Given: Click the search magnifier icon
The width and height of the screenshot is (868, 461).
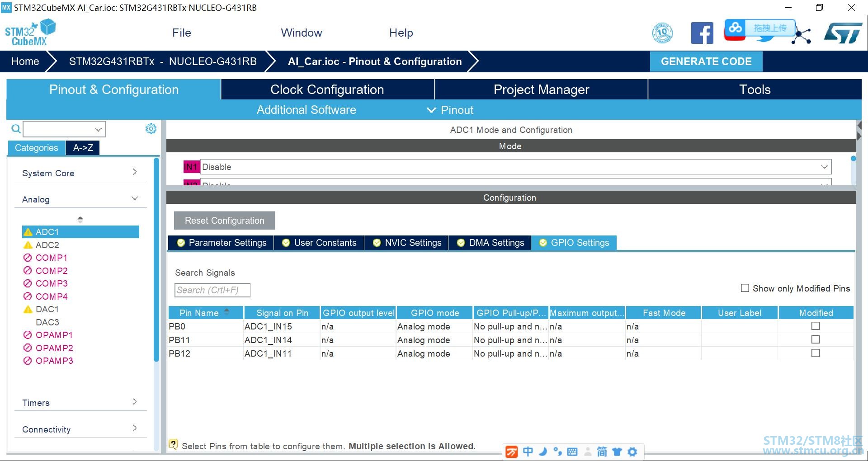Looking at the screenshot, I should [16, 129].
